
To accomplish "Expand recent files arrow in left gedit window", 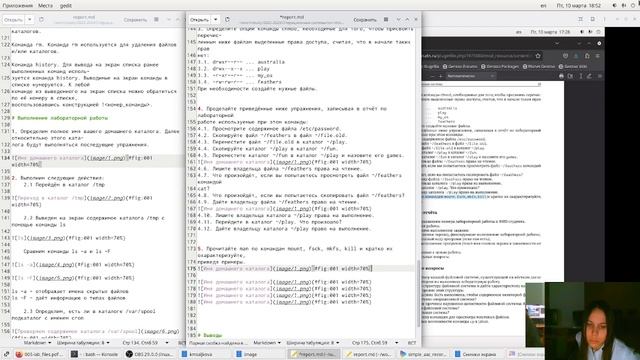I will (x=29, y=20).
